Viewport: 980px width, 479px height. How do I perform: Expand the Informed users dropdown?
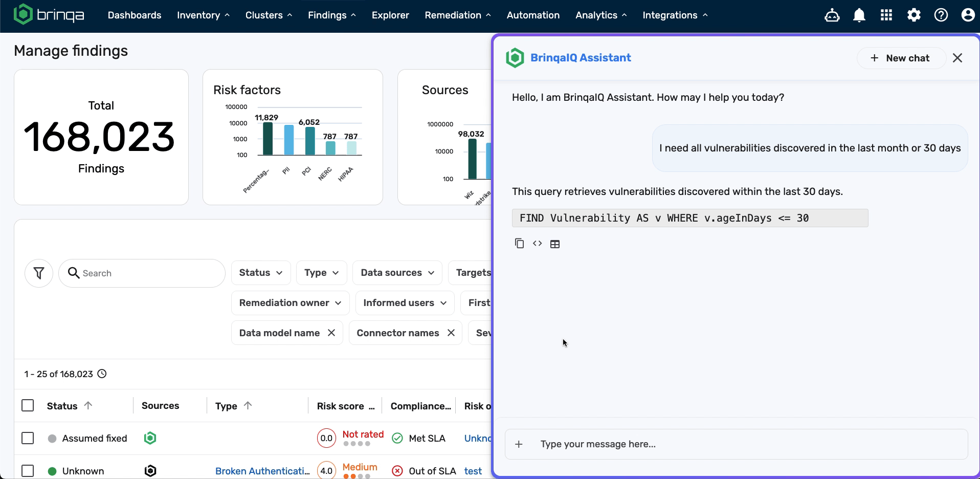405,303
